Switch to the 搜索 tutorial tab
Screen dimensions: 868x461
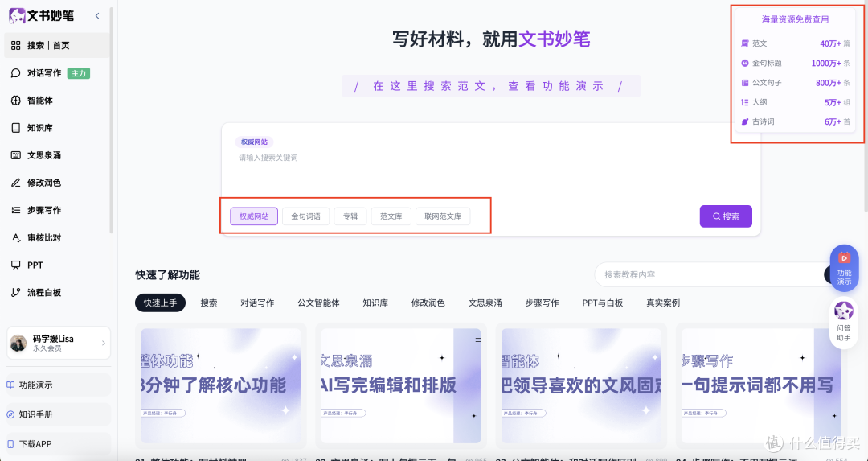pyautogui.click(x=209, y=303)
